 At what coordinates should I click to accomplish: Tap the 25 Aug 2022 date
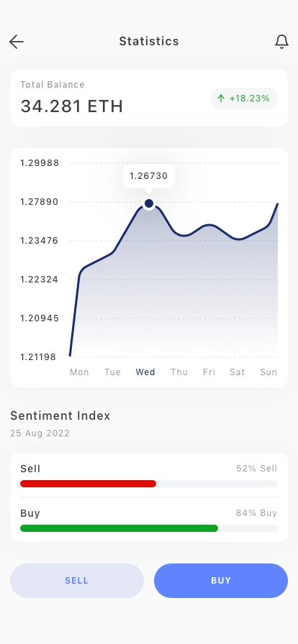click(40, 433)
